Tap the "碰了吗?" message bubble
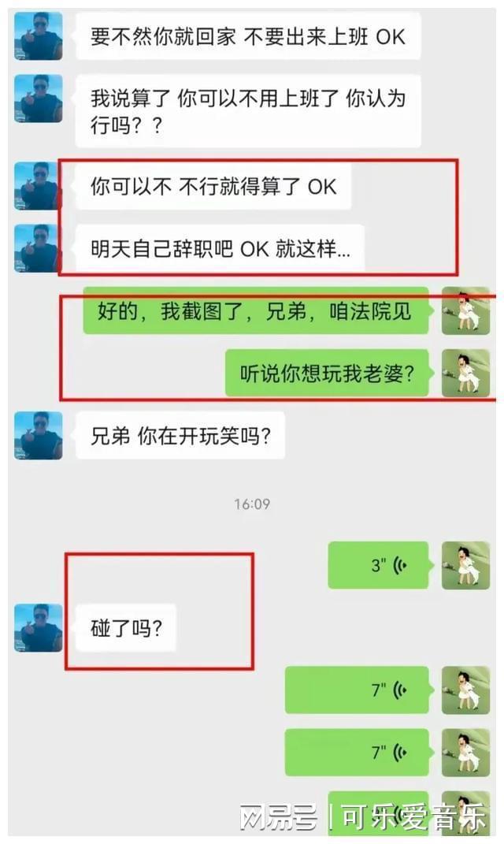The height and width of the screenshot is (844, 504). (x=126, y=627)
